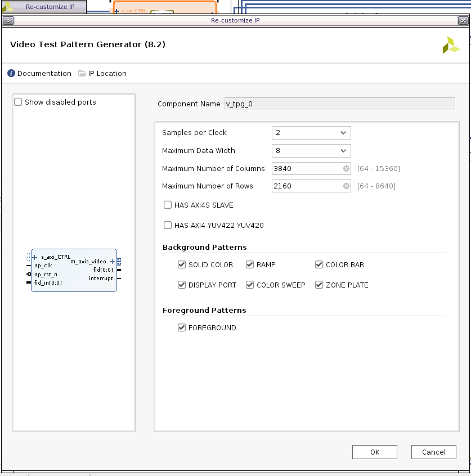Open the window menu icon in title bar
Screen dimensions: 471x476
click(7, 20)
